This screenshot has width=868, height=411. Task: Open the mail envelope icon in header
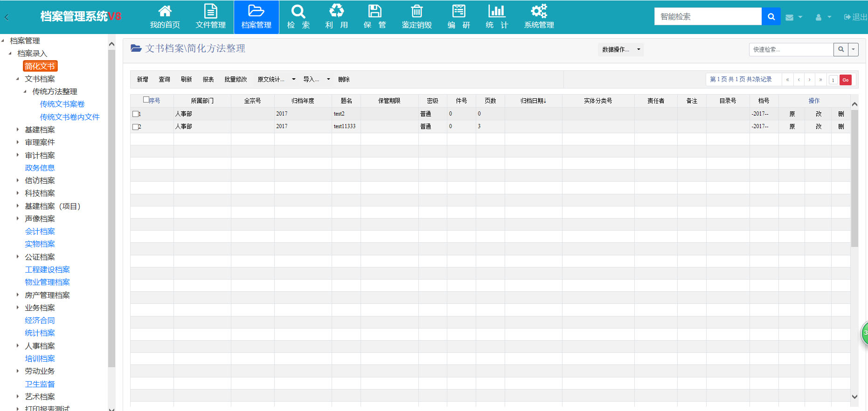[x=790, y=18]
